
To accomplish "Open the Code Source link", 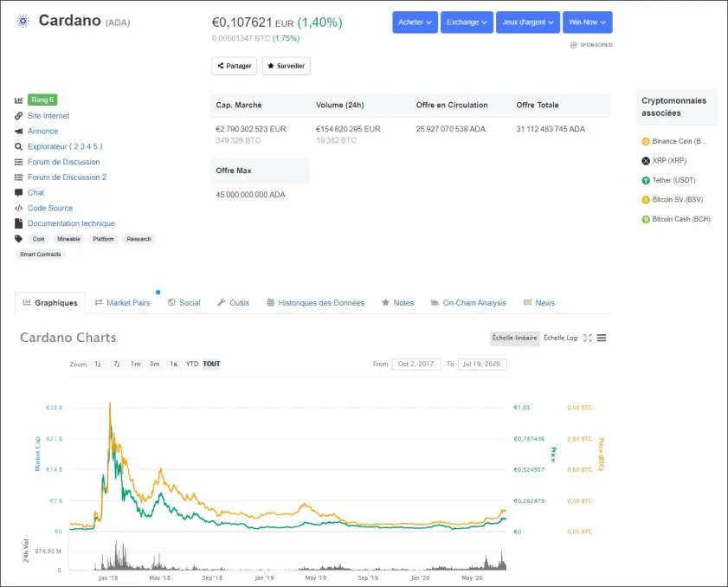I will pos(50,208).
